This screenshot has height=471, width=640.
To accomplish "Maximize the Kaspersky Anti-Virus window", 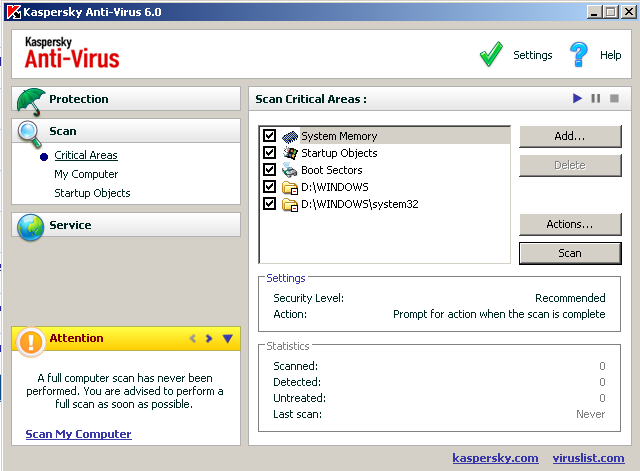I will [611, 12].
